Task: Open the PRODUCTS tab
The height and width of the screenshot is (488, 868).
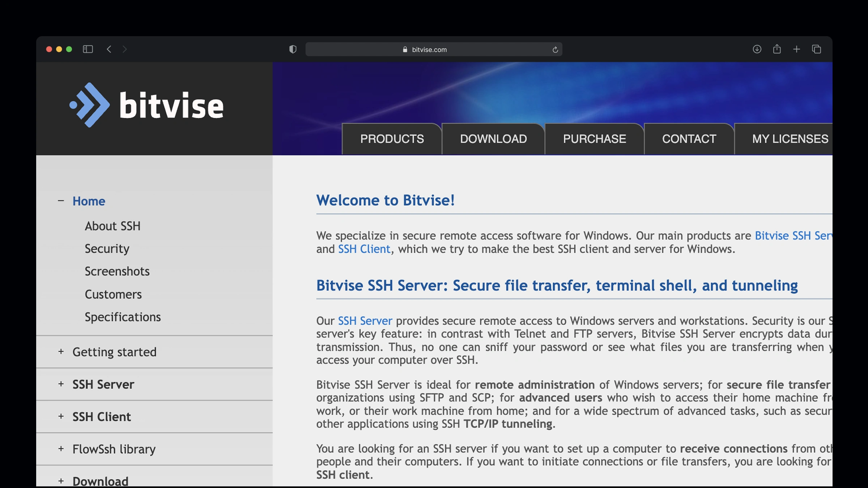Action: tap(392, 139)
